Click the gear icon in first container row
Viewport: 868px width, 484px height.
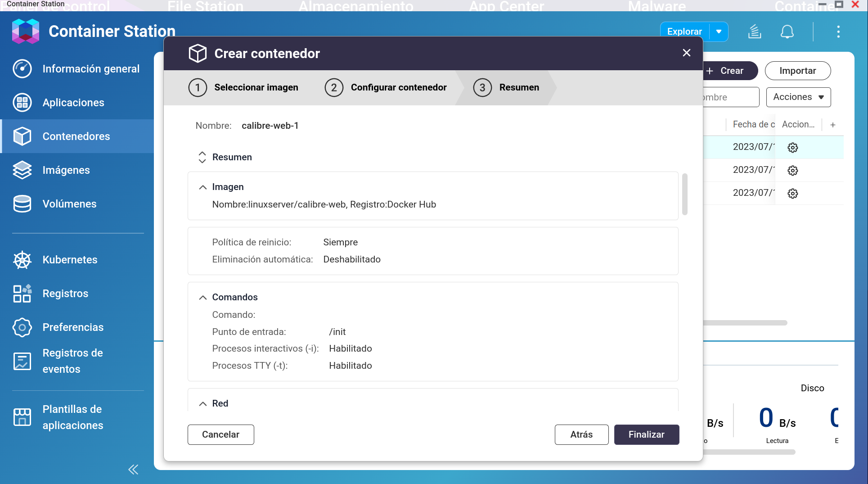point(792,148)
